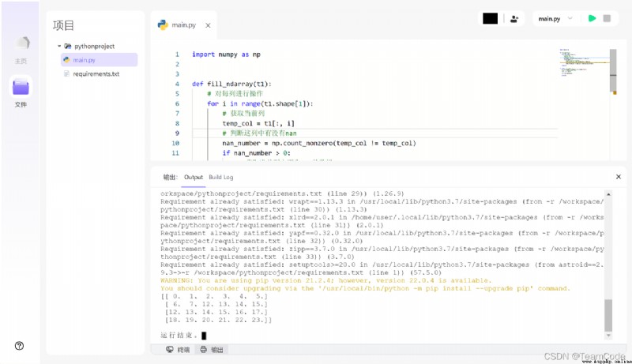Click the pip version WARNING line in output
Screen dimensions: 632x364
point(326,280)
